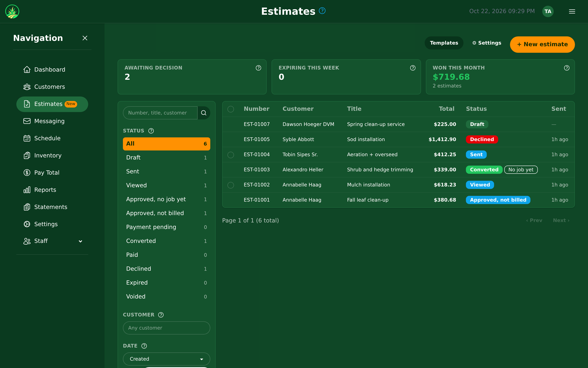Open Awaiting Decision help icon

258,68
